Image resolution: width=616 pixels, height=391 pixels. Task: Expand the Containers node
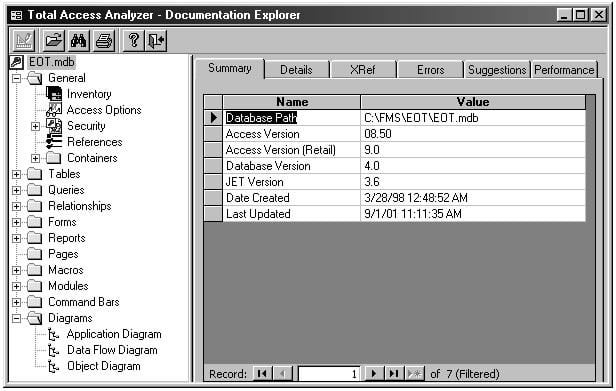pos(35,158)
